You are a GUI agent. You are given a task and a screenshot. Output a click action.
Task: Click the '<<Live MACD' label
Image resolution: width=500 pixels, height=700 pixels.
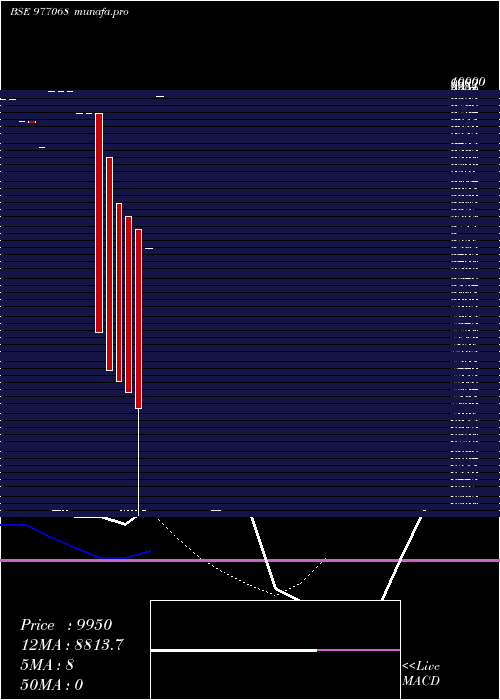(x=421, y=674)
